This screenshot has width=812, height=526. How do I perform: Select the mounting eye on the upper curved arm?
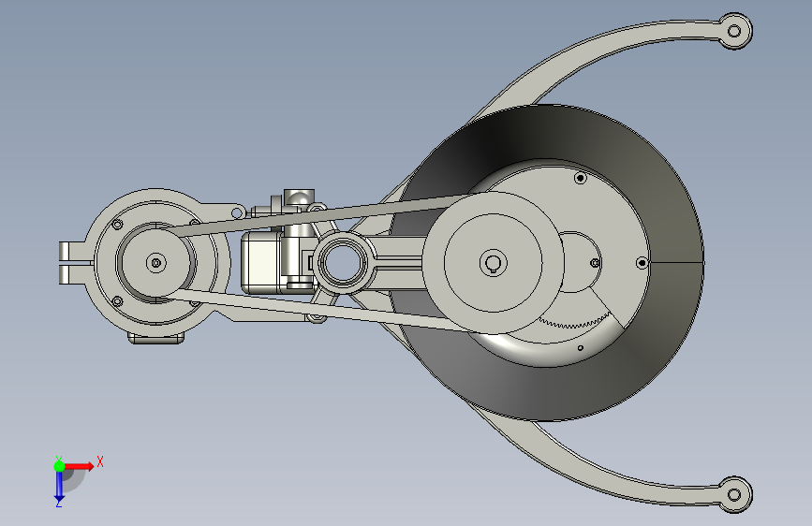point(734,31)
